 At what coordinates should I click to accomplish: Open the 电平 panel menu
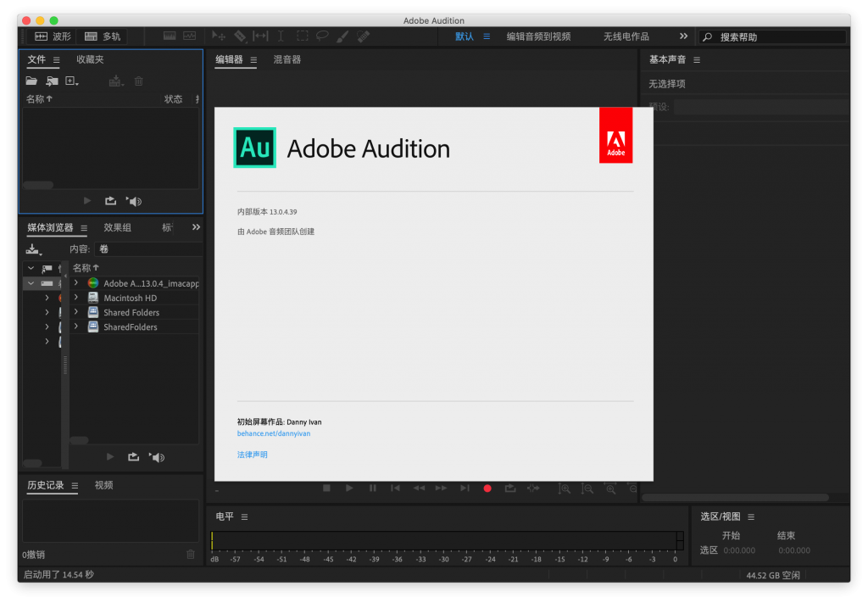244,517
